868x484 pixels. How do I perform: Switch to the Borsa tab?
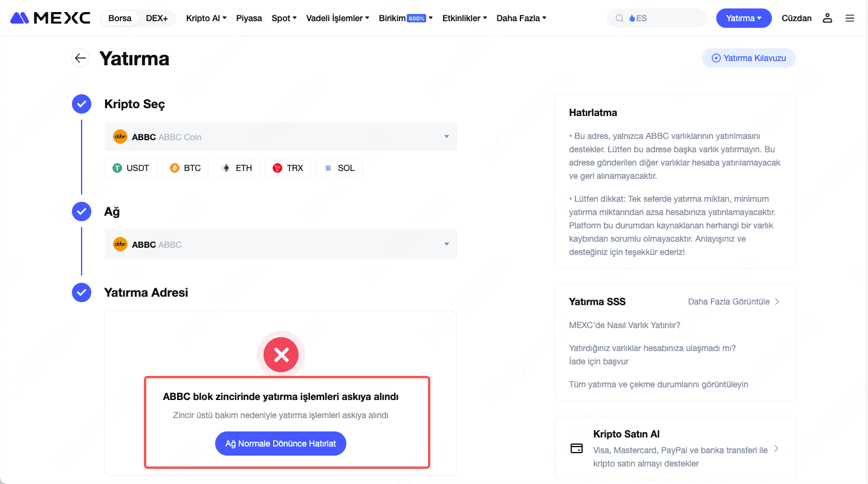120,18
